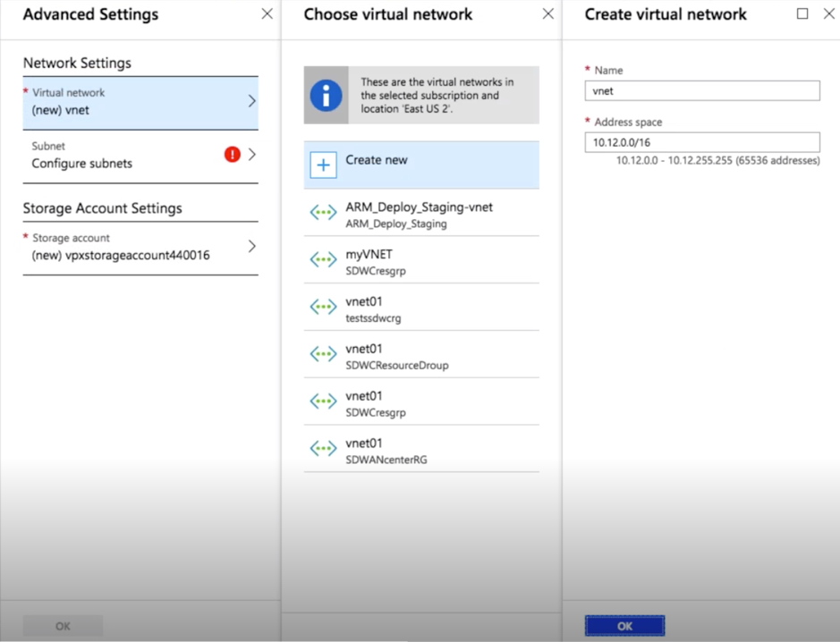Close the Create virtual network panel
Viewport: 840px width, 642px height.
pos(828,14)
